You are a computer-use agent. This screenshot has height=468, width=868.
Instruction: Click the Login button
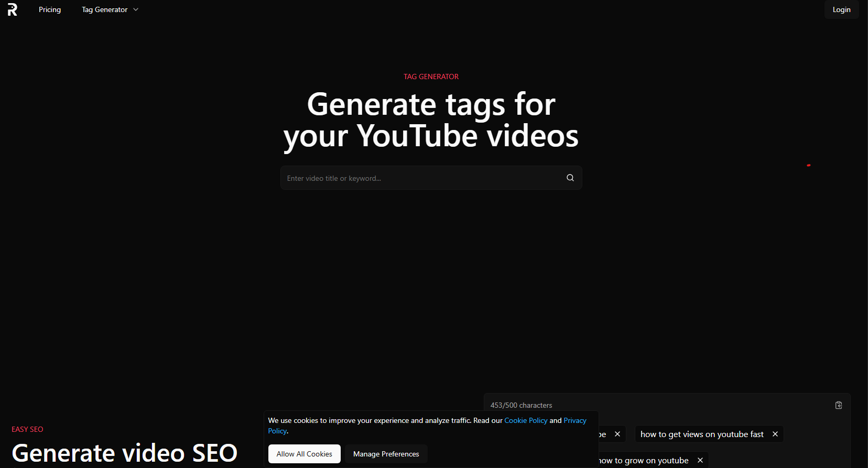pyautogui.click(x=841, y=9)
